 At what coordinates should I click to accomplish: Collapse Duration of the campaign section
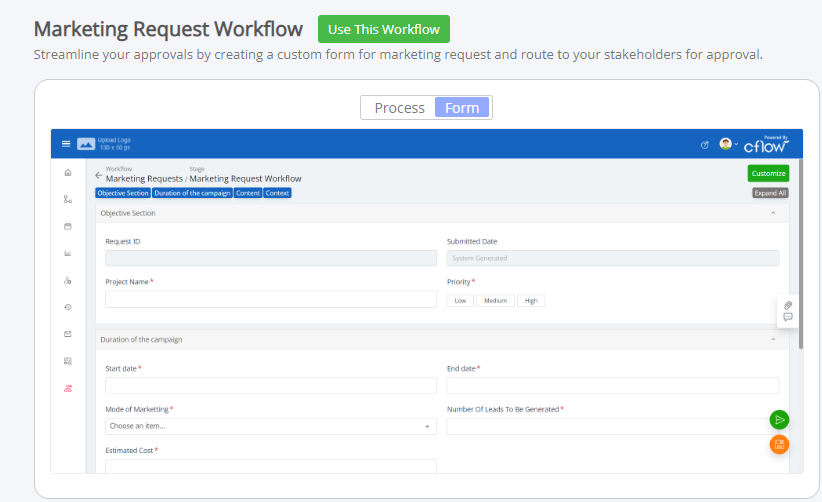pyautogui.click(x=773, y=340)
